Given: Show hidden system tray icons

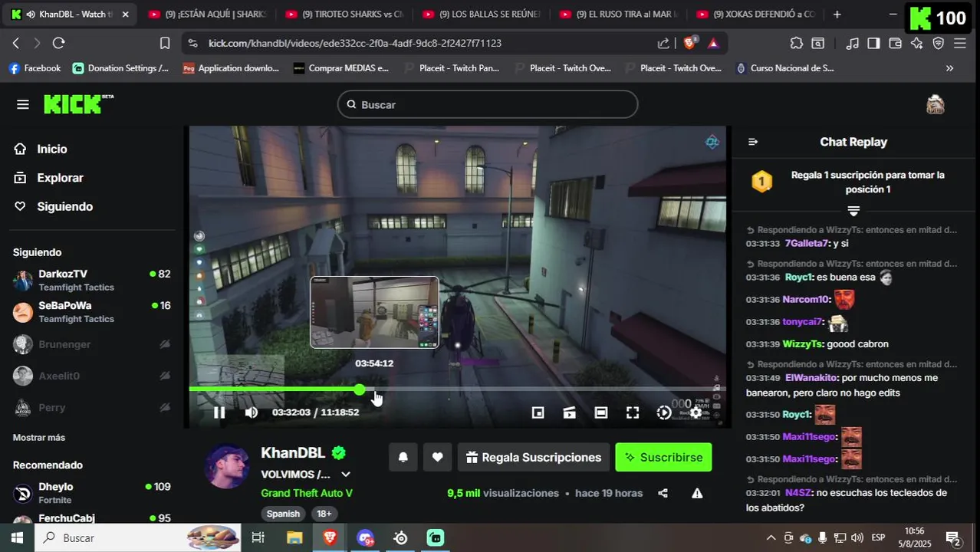Looking at the screenshot, I should coord(771,537).
